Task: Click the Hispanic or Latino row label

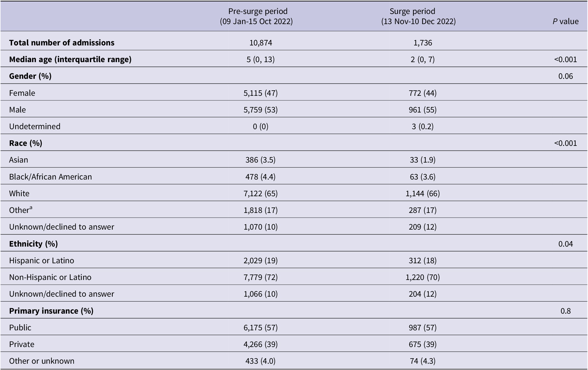Action: click(x=42, y=261)
